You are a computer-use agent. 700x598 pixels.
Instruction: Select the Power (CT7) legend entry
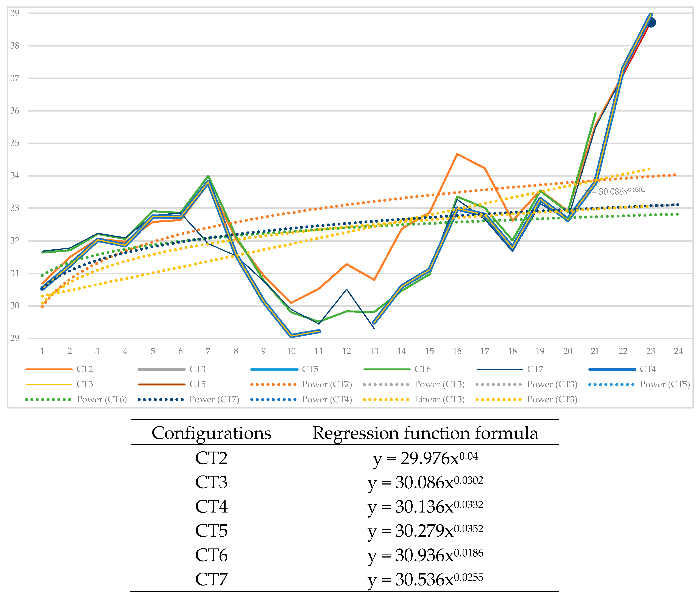coord(214,399)
